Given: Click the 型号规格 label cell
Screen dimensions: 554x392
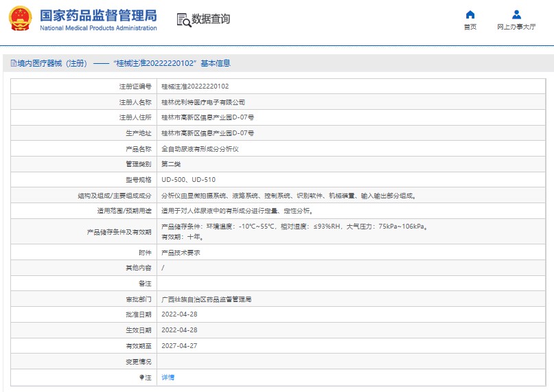Looking at the screenshot, I should pyautogui.click(x=84, y=180).
